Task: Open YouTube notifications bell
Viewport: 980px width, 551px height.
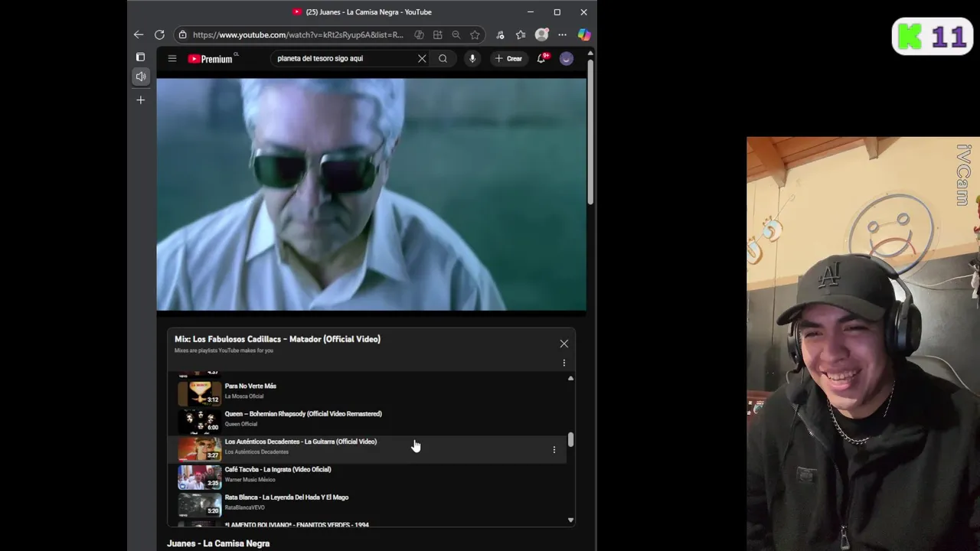Action: 541,58
